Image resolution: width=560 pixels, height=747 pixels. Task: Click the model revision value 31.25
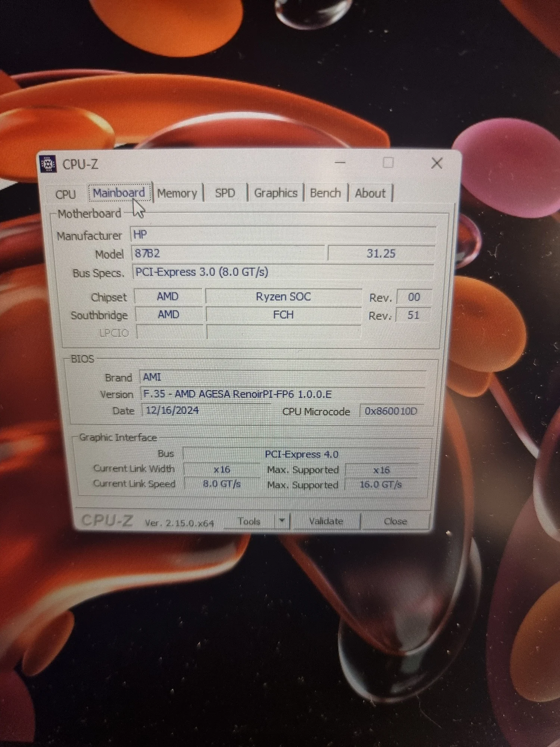pos(381,254)
